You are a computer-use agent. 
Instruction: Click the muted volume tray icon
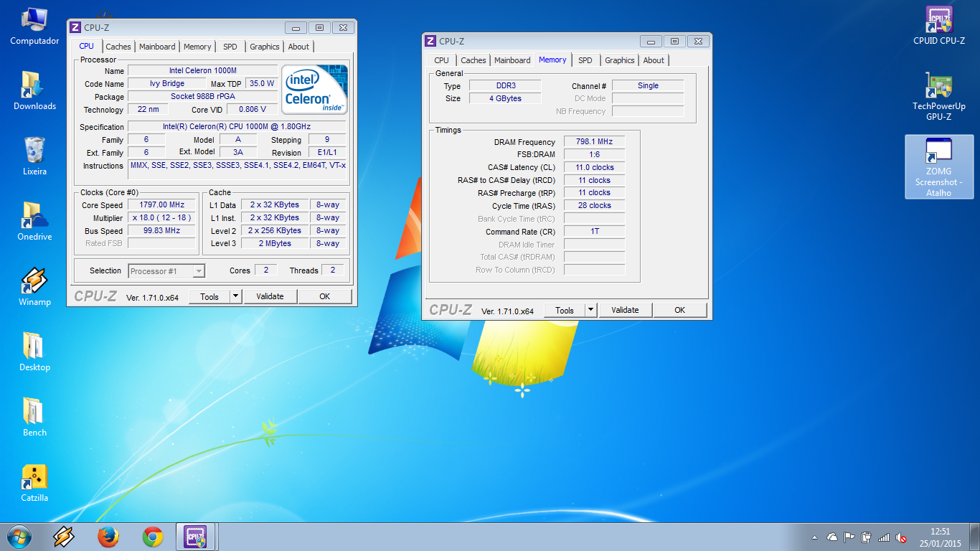pos(901,537)
